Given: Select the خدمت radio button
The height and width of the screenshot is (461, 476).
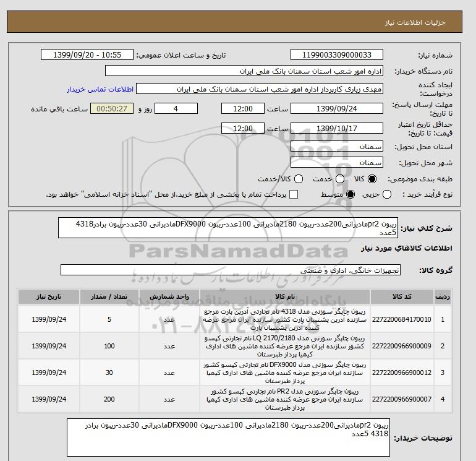Looking at the screenshot, I should tap(340, 179).
